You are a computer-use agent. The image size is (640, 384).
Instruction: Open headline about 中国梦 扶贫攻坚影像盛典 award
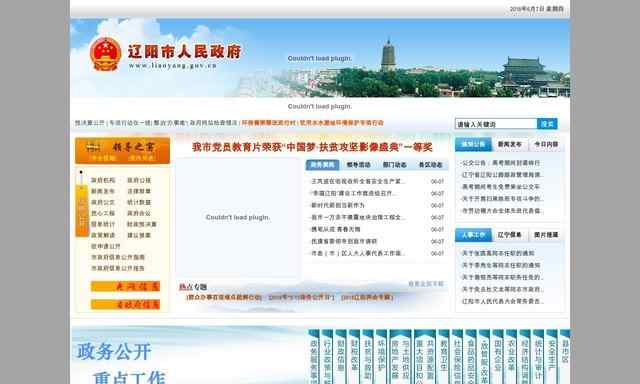pyautogui.click(x=312, y=147)
